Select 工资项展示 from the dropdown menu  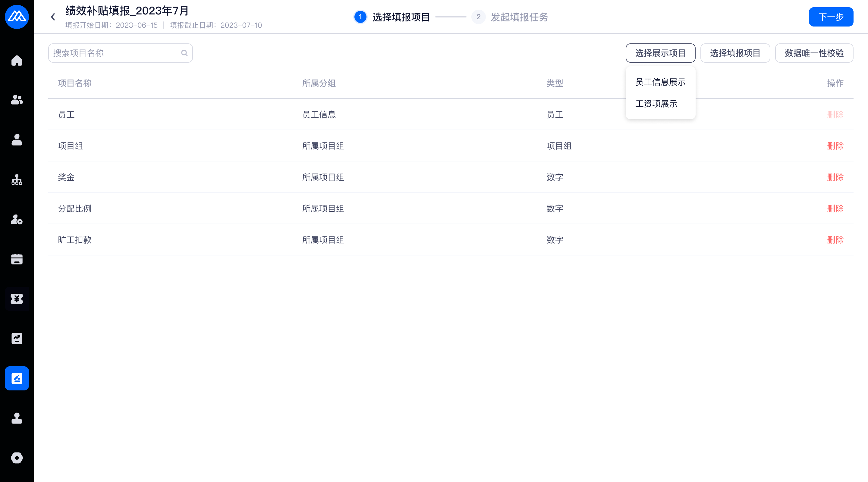coord(656,104)
